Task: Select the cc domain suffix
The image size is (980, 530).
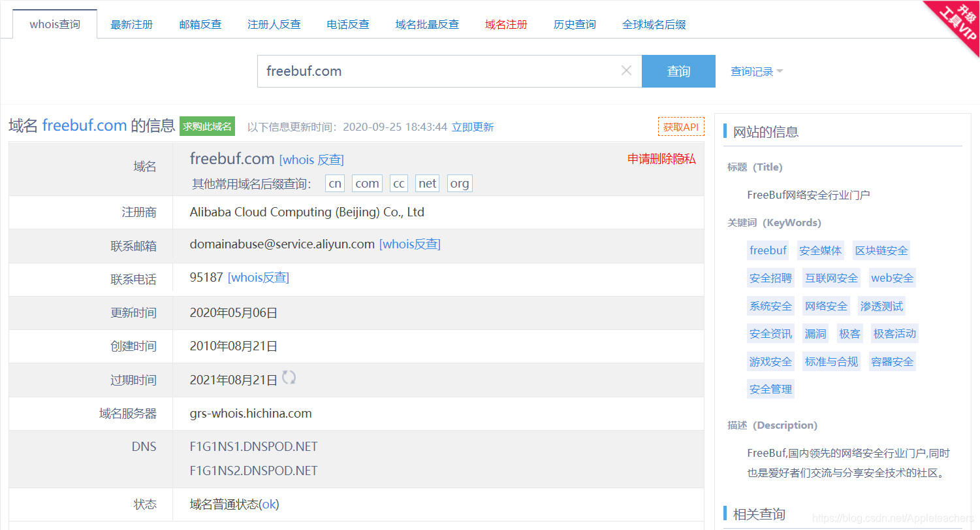Action: [x=399, y=184]
